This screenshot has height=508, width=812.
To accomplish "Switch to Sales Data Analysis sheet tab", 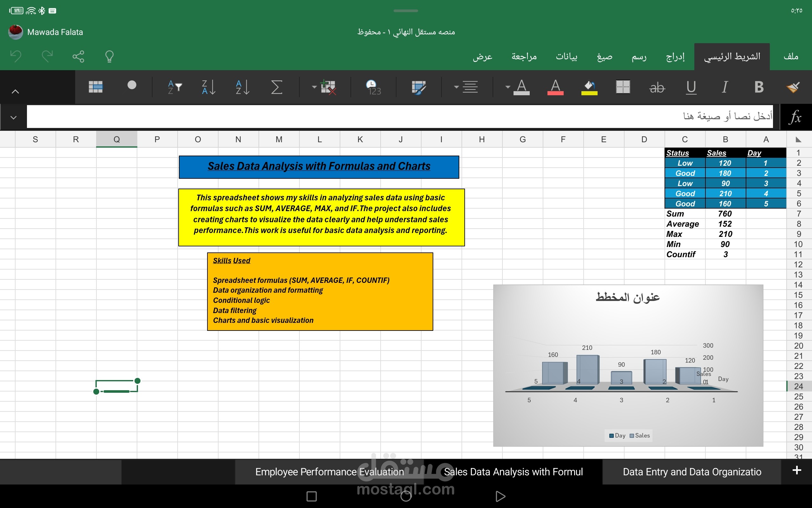I will (514, 472).
